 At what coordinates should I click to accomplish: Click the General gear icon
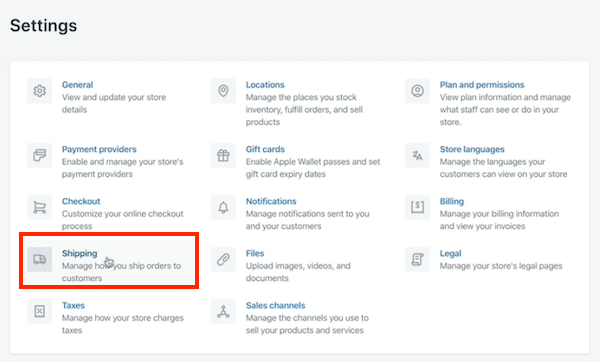(39, 91)
